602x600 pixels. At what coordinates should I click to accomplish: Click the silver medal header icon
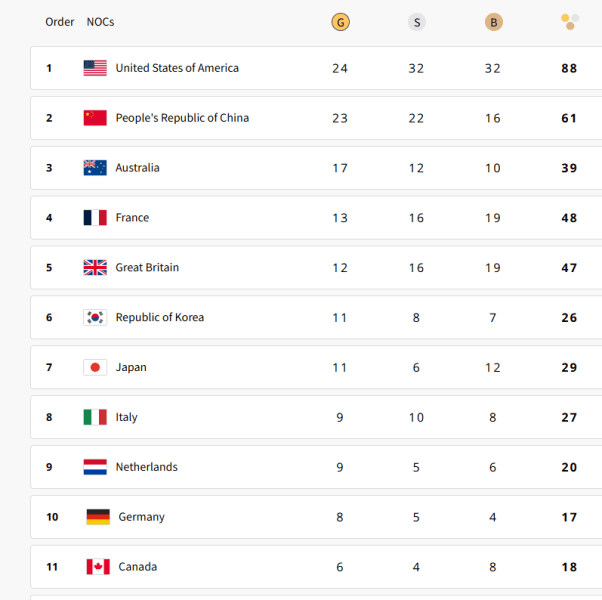click(416, 22)
